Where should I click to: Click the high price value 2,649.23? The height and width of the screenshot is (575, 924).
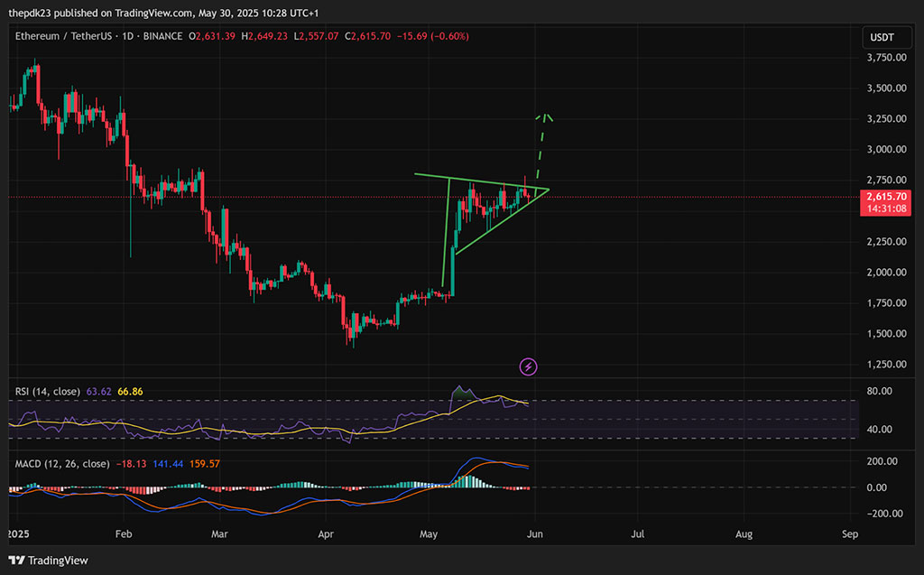pyautogui.click(x=267, y=36)
